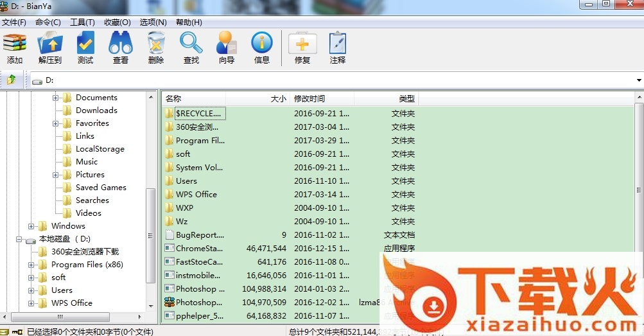Select the Videos folder in tree
Image resolution: width=644 pixels, height=336 pixels.
[x=89, y=213]
